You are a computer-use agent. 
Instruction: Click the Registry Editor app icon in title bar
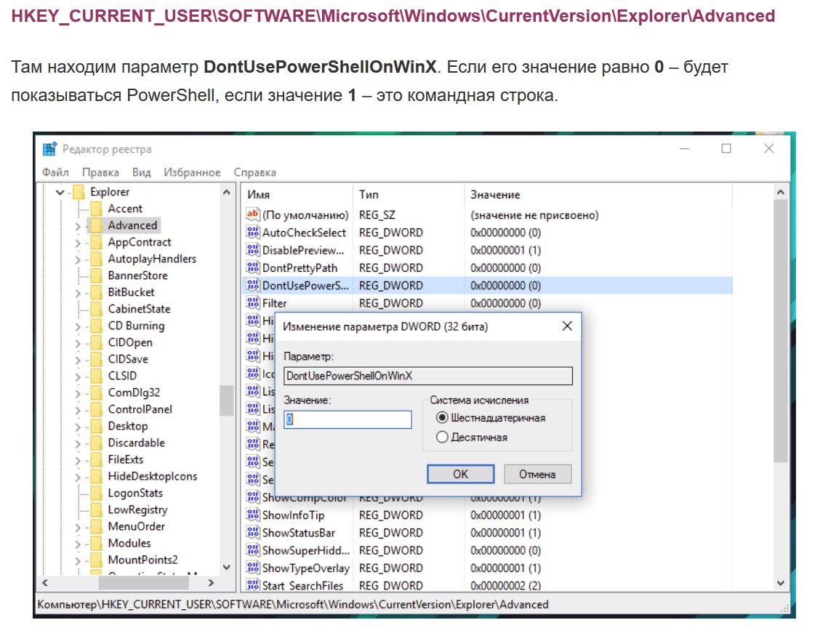click(49, 149)
